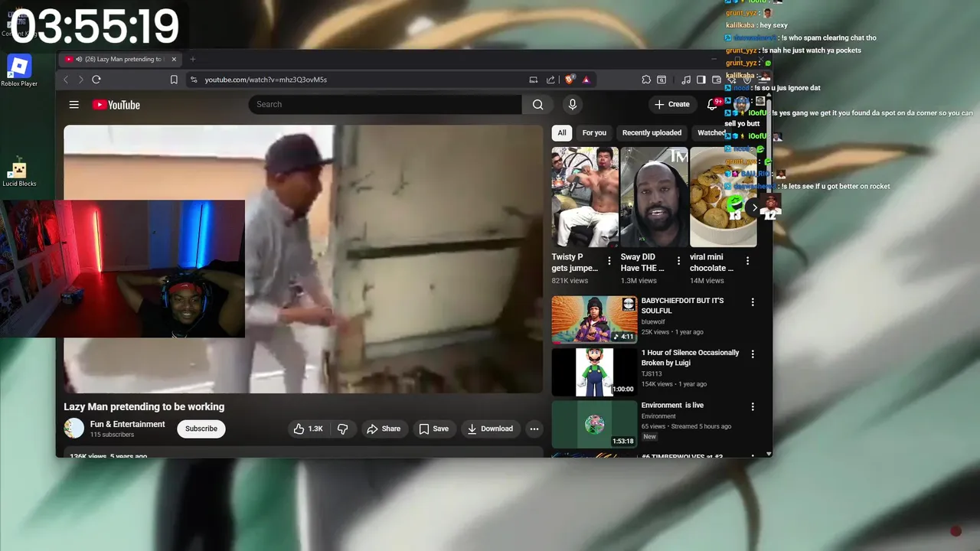Go back in browser history
This screenshot has height=551, width=980.
click(66, 80)
